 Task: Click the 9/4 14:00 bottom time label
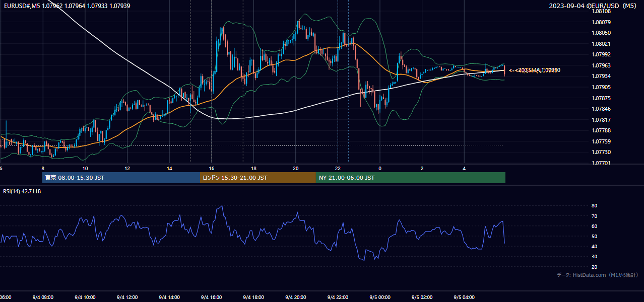[x=169, y=297]
